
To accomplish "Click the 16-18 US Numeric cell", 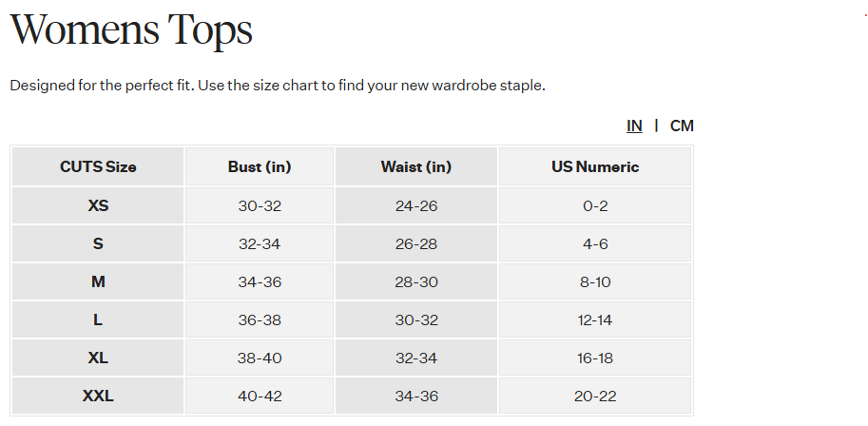I will [595, 358].
